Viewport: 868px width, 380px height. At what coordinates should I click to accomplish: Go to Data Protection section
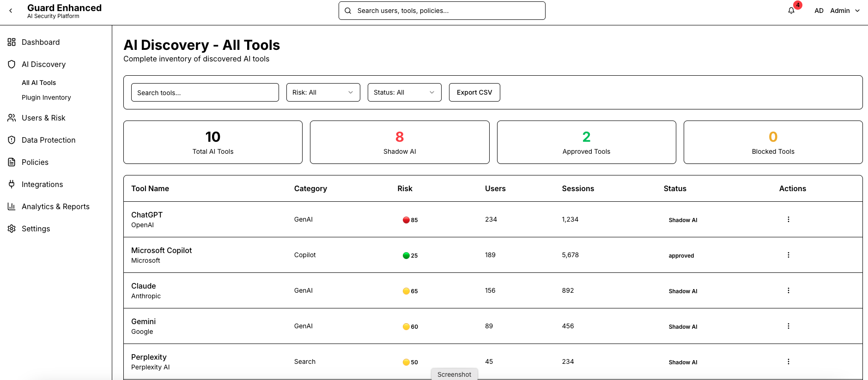(x=48, y=140)
